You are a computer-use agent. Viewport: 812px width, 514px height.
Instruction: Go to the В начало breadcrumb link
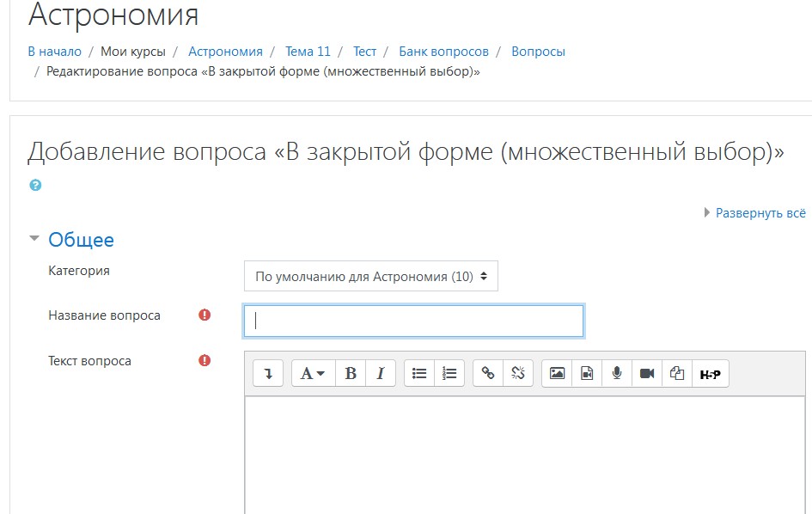point(54,52)
